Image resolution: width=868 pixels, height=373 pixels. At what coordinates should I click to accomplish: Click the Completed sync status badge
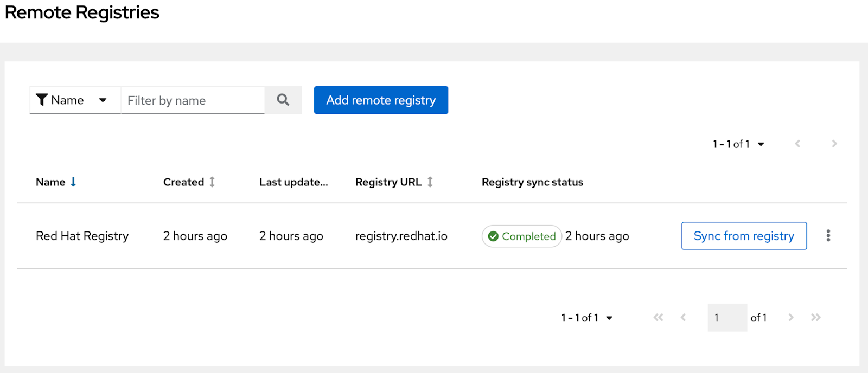(x=521, y=236)
